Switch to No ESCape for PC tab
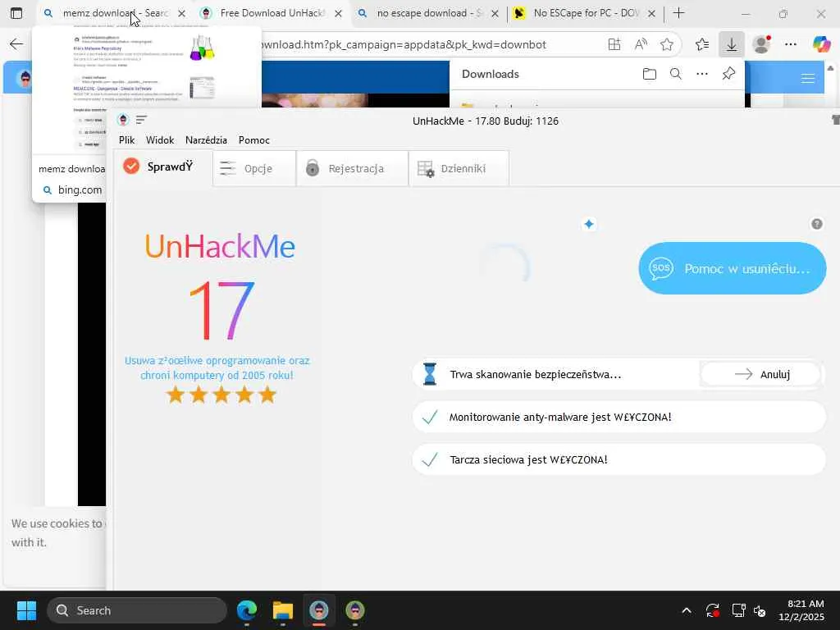This screenshot has width=840, height=630. click(584, 13)
